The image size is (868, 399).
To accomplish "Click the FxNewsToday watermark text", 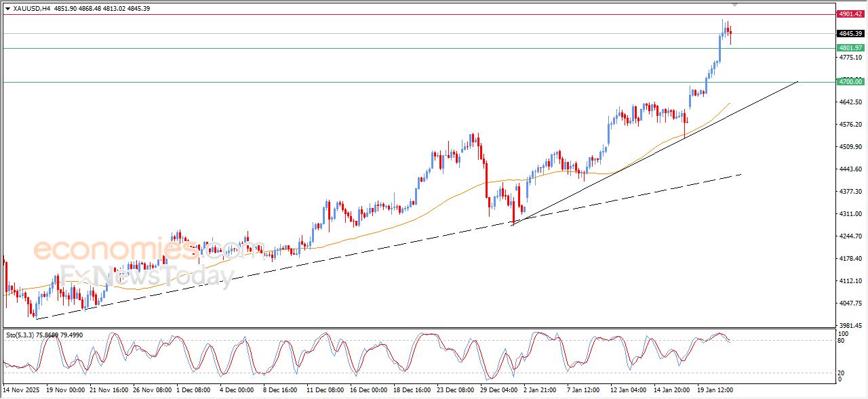I will 146,276.
